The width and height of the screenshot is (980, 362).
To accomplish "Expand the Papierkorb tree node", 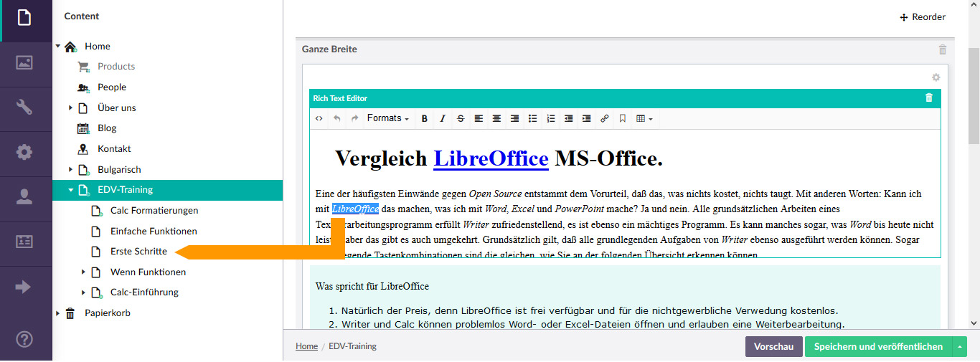I will [x=58, y=313].
